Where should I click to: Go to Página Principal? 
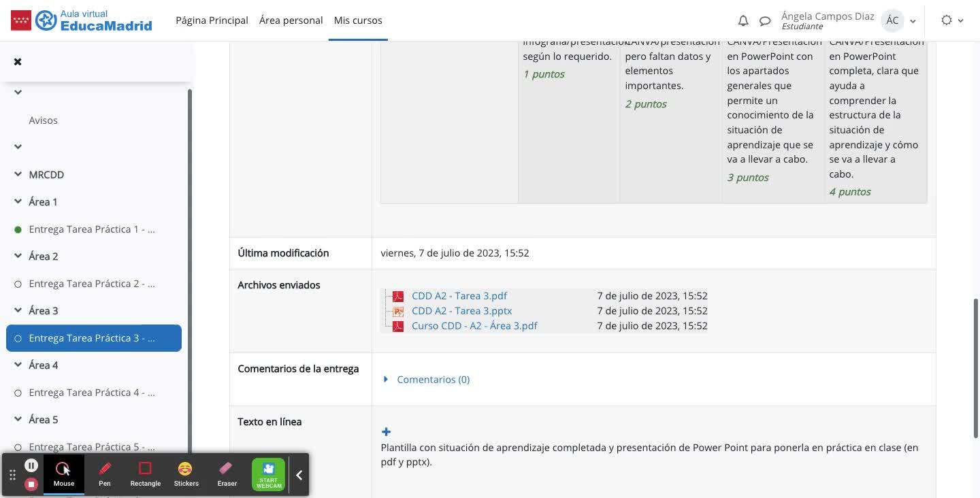point(212,20)
